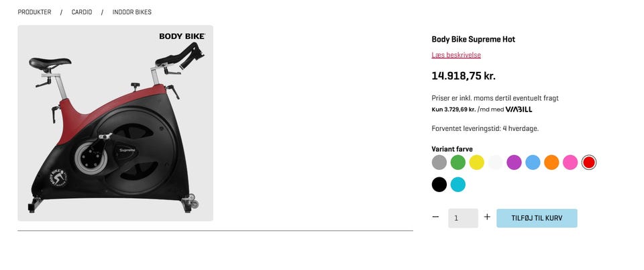644x270 pixels.
Task: Open the Cardio breadcrumb category
Action: [x=82, y=12]
